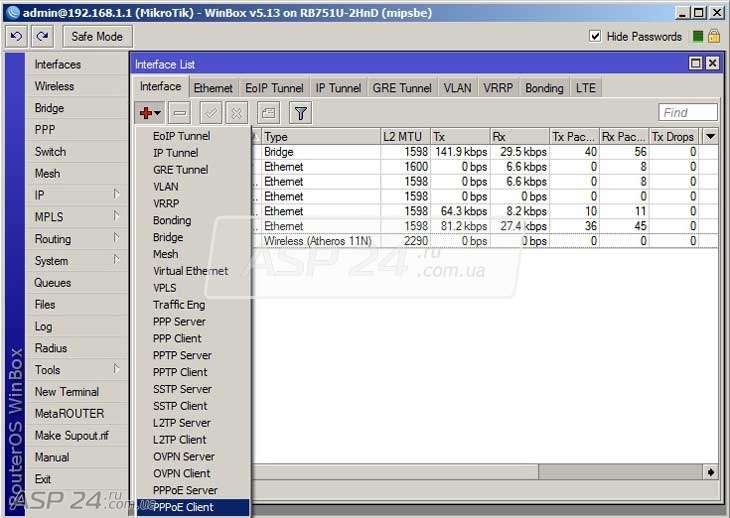Switch to the IP Tunnel tab
The height and width of the screenshot is (518, 730).
(338, 88)
